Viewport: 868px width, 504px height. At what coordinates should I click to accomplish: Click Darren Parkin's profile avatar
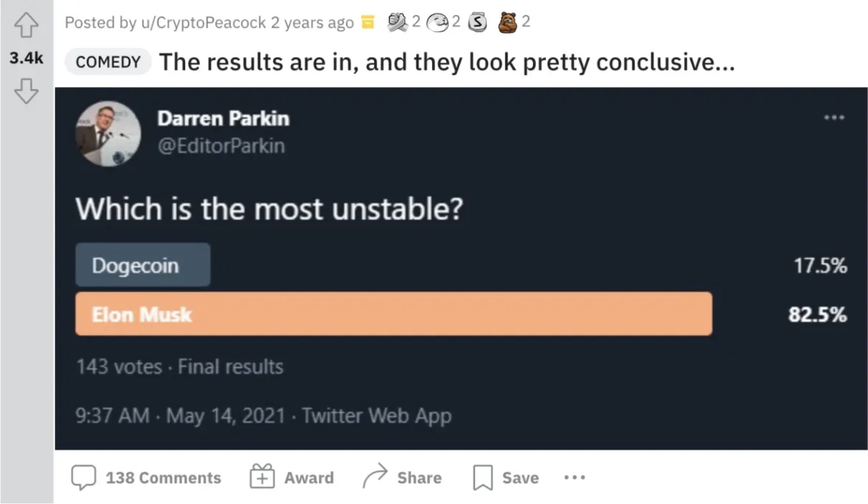pos(108,134)
